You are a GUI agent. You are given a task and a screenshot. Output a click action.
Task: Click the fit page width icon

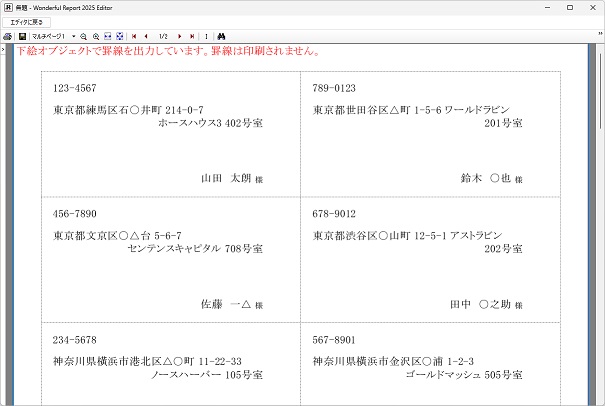tap(108, 36)
